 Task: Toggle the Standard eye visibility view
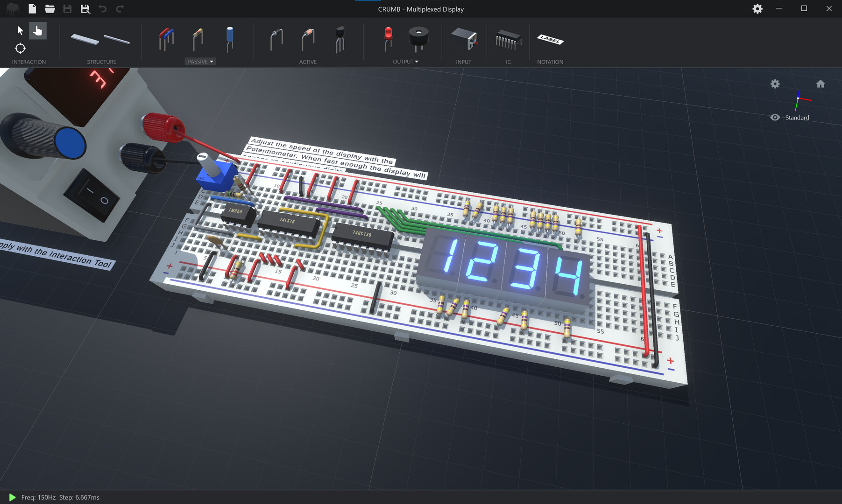pyautogui.click(x=775, y=117)
